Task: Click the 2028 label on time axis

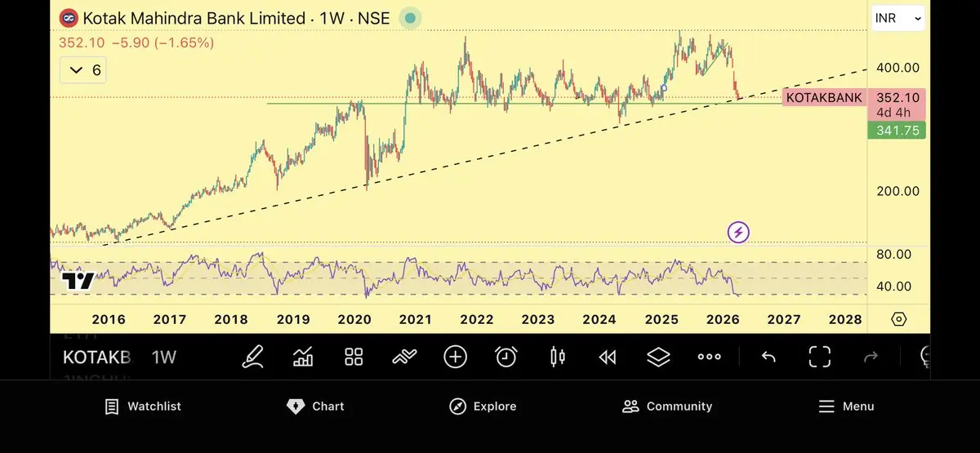Action: pos(844,320)
